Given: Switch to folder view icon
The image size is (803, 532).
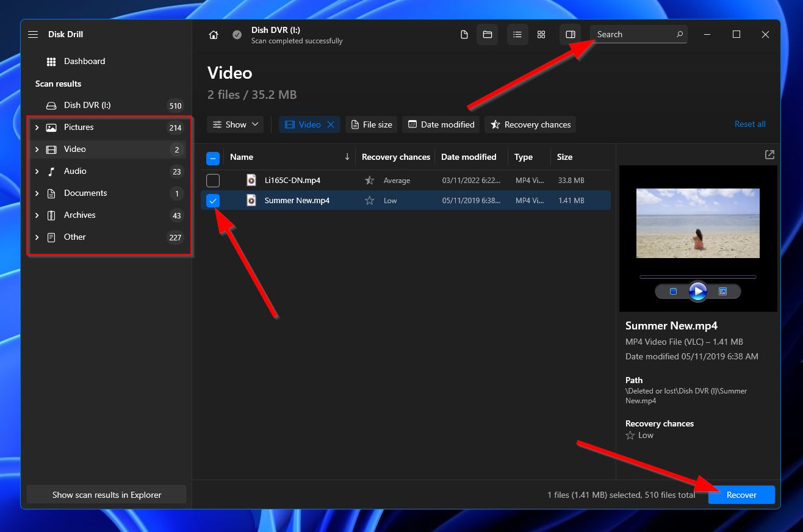Looking at the screenshot, I should pyautogui.click(x=488, y=35).
